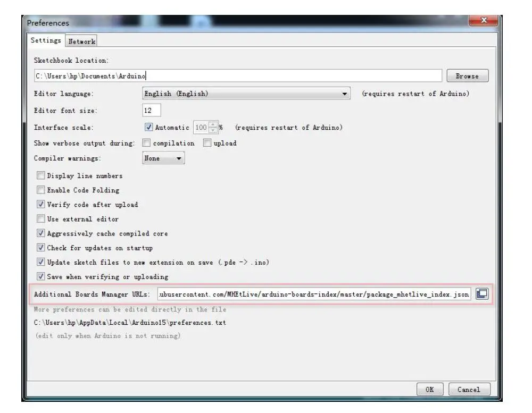
Task: Open the Additional Boards Manager URLs editor icon
Action: click(482, 293)
